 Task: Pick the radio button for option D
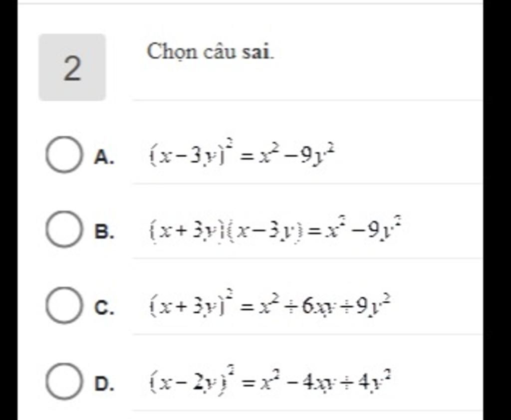coord(63,382)
